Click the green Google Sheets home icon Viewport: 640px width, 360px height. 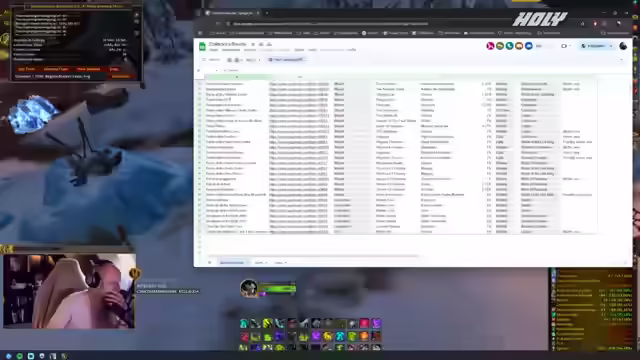(202, 47)
